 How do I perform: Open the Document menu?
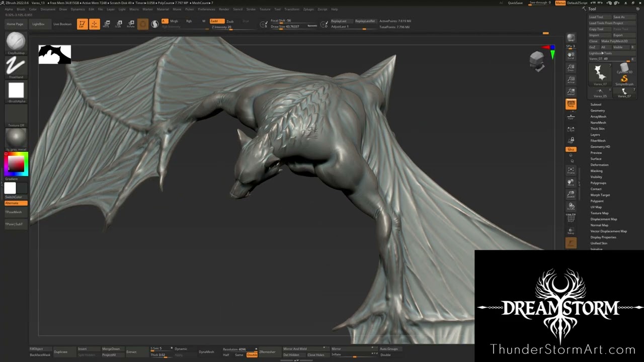coord(48,9)
